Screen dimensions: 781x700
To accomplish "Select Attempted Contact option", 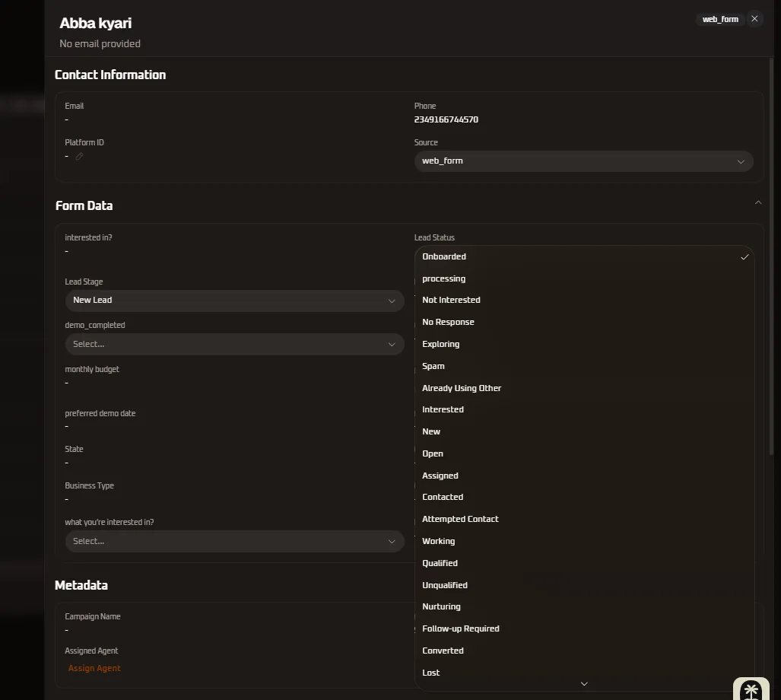I will [x=584, y=519].
